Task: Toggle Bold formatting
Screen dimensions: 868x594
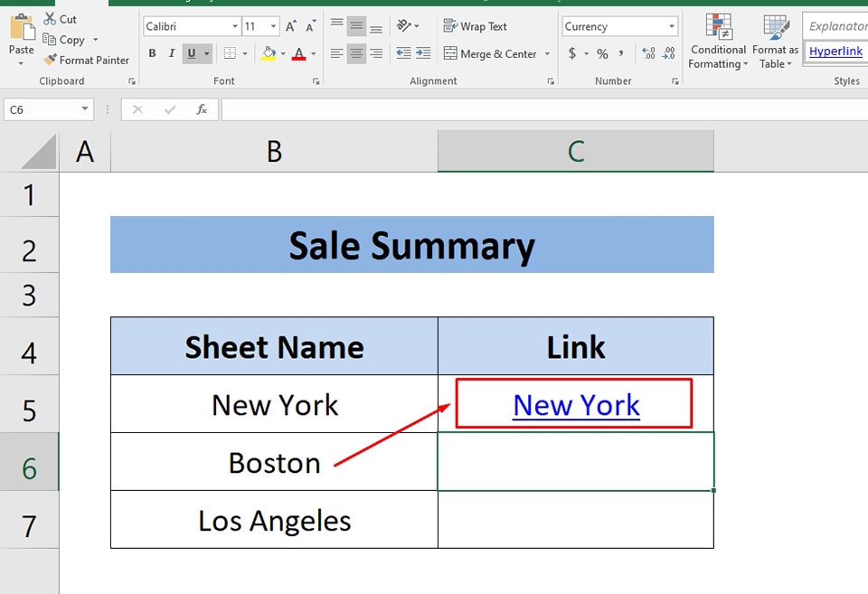Action: (152, 53)
